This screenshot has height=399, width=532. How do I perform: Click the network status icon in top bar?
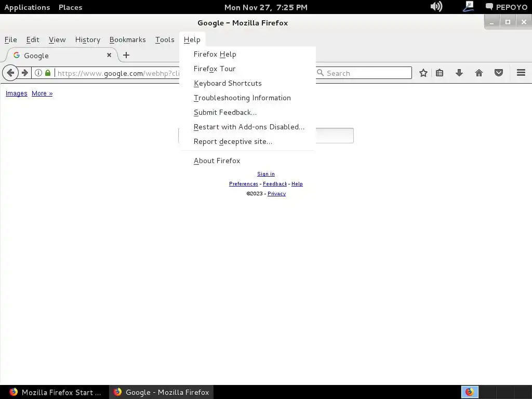pos(468,6)
